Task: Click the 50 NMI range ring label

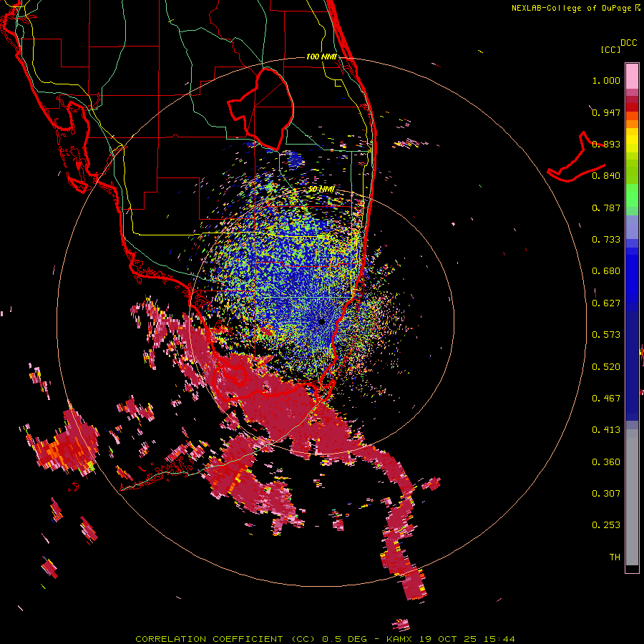Action: 321,190
